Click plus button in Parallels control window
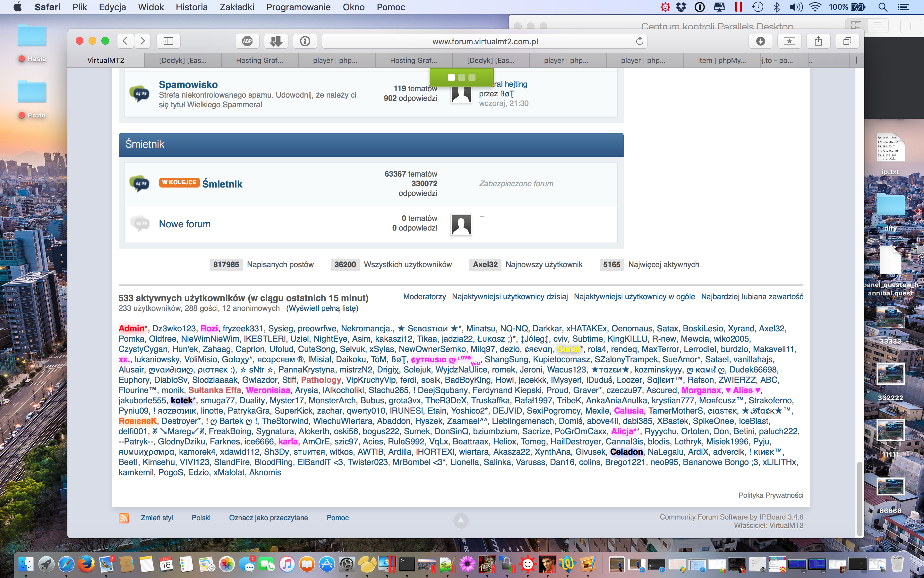The height and width of the screenshot is (578, 924). (910, 26)
